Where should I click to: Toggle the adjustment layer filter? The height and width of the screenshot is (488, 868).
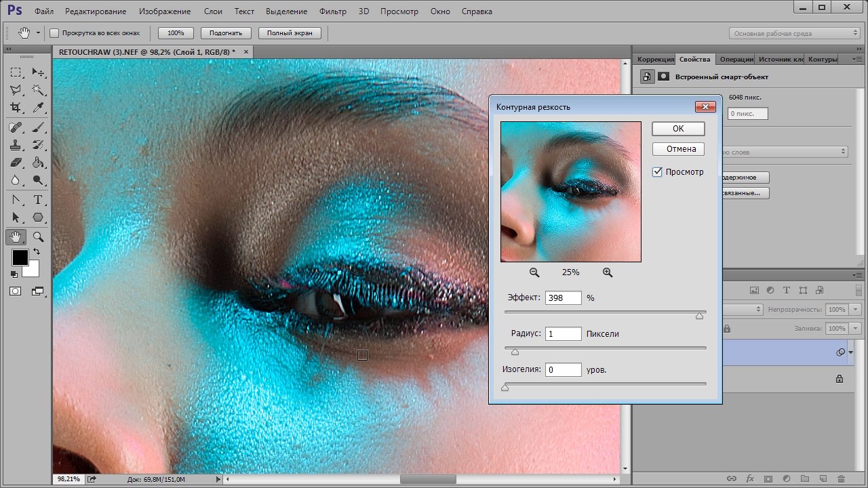coord(770,290)
